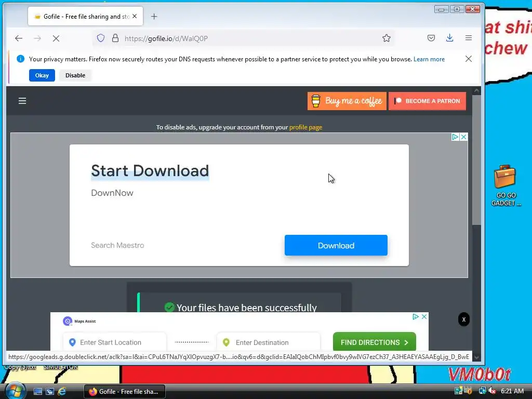Click the page scrollbar up arrow
Viewport: 532px width, 399px height.
coord(476,90)
